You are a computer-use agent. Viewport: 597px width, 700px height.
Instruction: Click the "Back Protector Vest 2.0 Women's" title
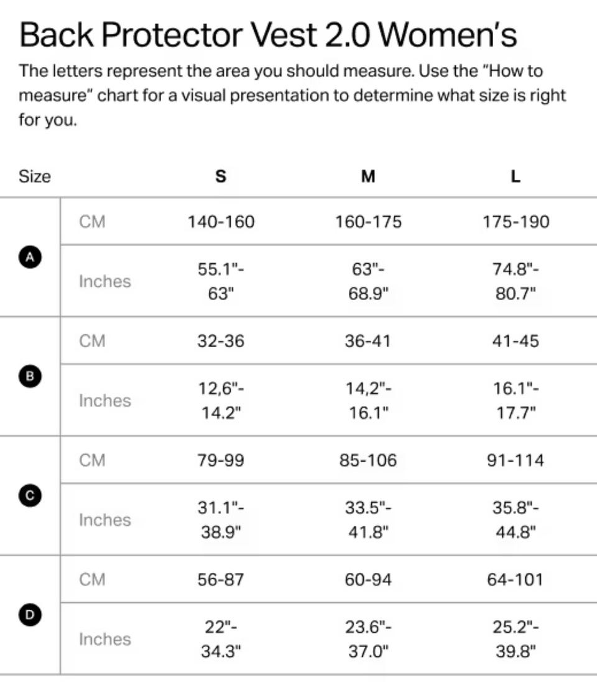(268, 35)
